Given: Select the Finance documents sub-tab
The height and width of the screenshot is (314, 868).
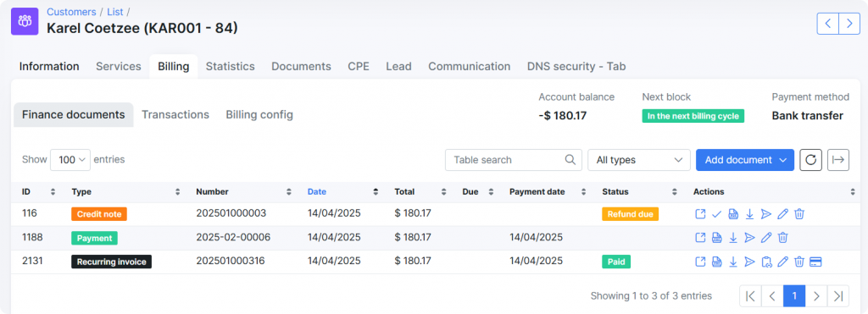Looking at the screenshot, I should 74,114.
